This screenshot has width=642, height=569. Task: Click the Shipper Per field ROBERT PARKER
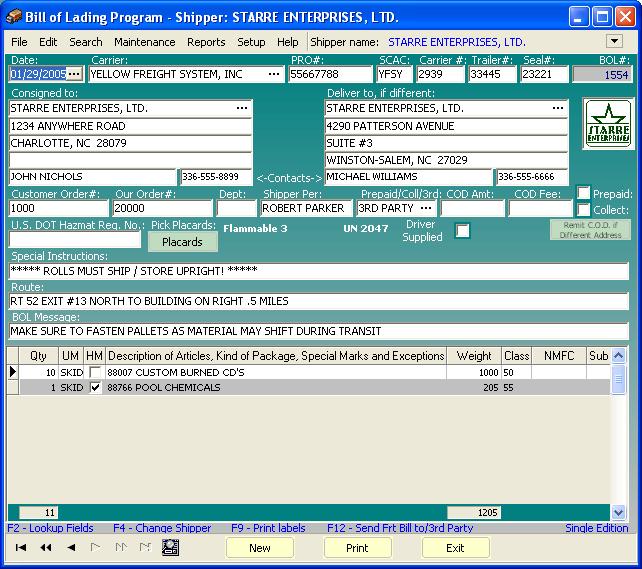pyautogui.click(x=306, y=208)
